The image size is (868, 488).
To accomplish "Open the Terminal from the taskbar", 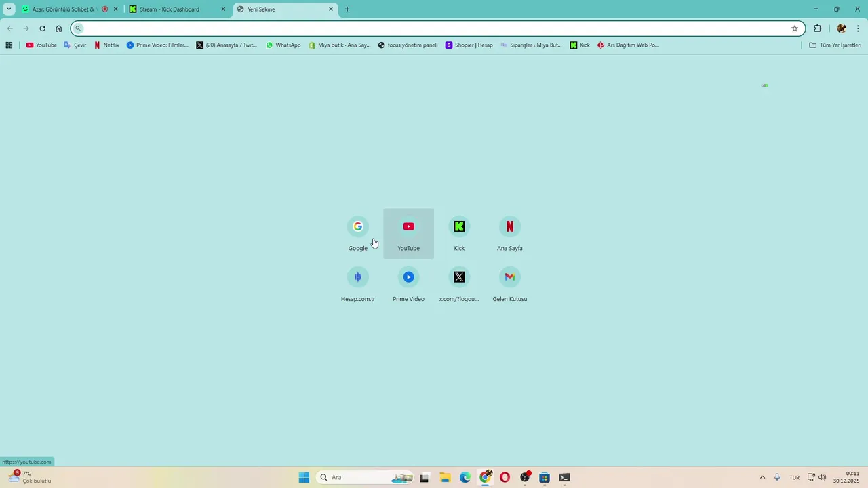I will pos(564,477).
